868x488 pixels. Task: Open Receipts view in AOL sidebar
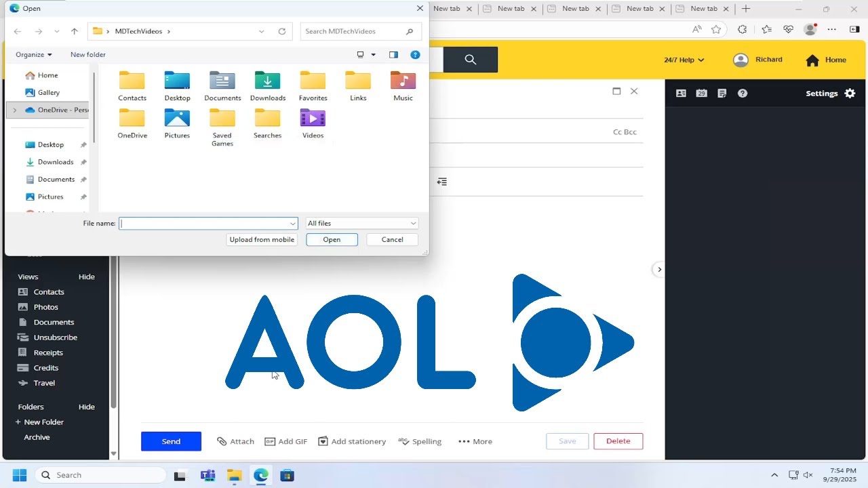[x=48, y=352]
